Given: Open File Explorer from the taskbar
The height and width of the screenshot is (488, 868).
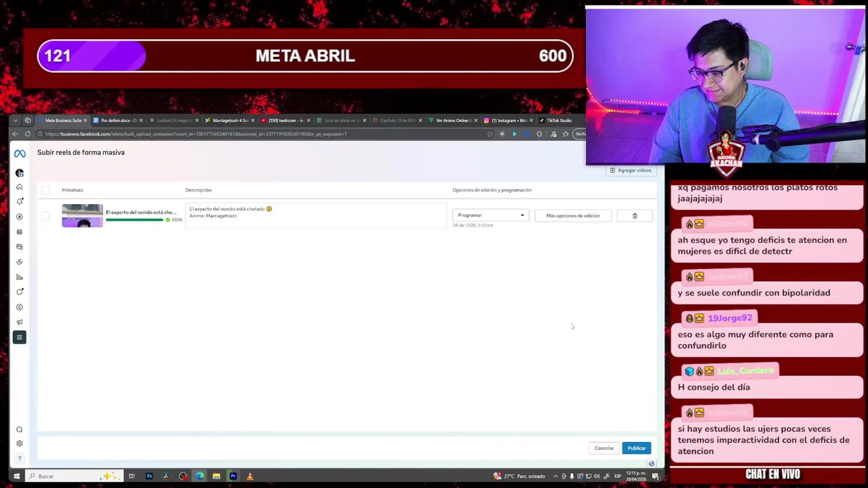Looking at the screenshot, I should [216, 476].
